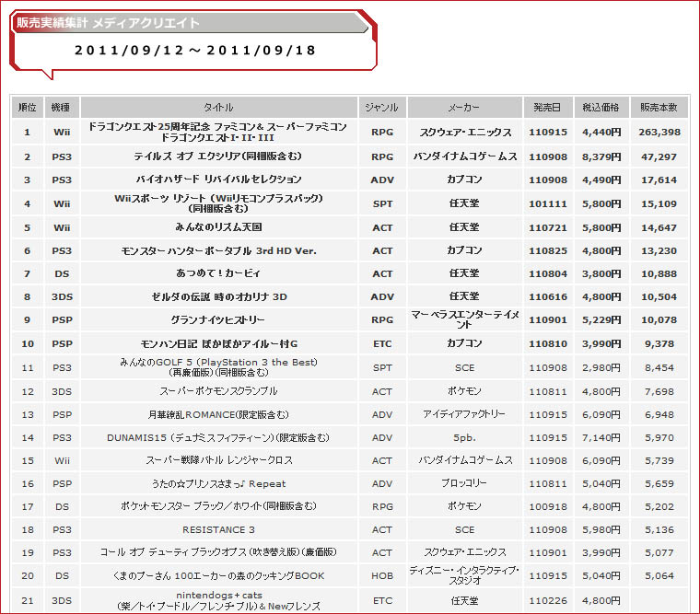Screen dimensions: 700x614
Task: Click the sales figure 15,109
Action: coord(659,204)
